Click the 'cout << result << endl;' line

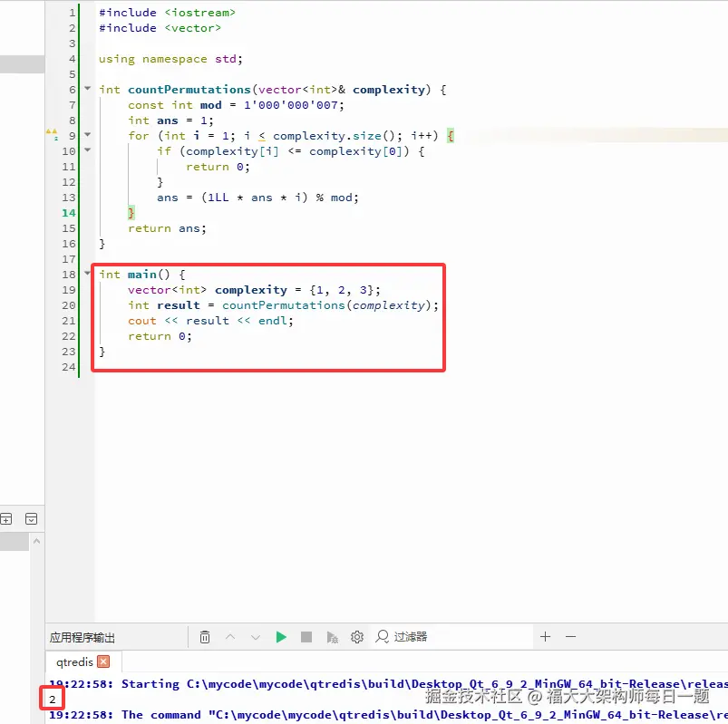[x=210, y=321]
